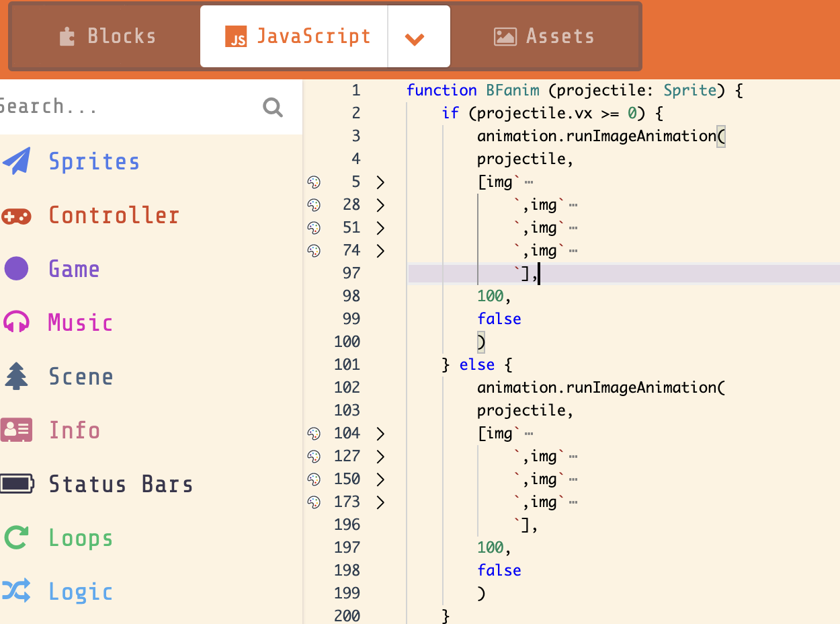Click the search magnifier icon
The image size is (840, 624).
[x=273, y=107]
